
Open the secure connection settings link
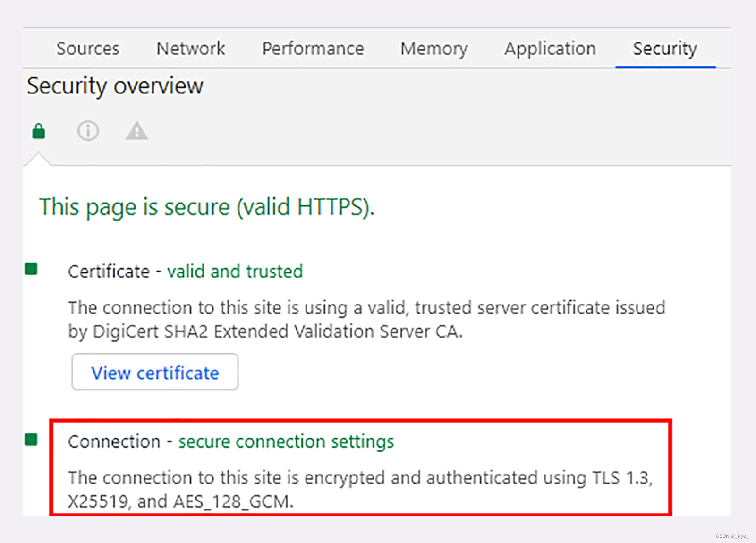(x=286, y=441)
